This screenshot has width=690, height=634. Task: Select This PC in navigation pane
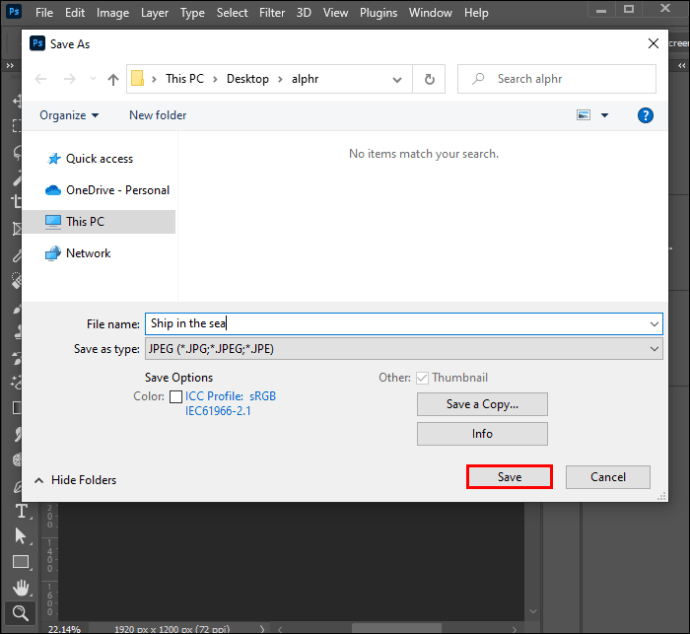(99, 222)
